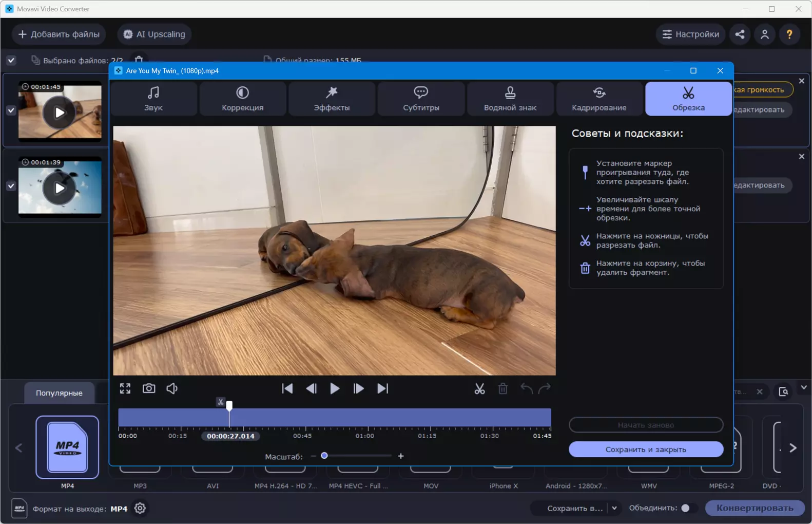Step forward one frame
Viewport: 812px width, 524px height.
coord(358,388)
